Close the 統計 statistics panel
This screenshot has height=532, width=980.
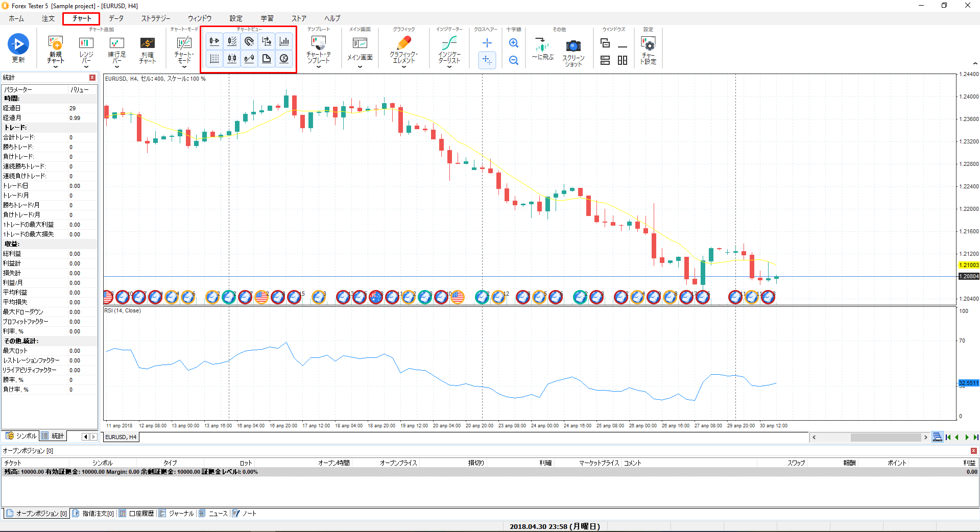(x=92, y=78)
